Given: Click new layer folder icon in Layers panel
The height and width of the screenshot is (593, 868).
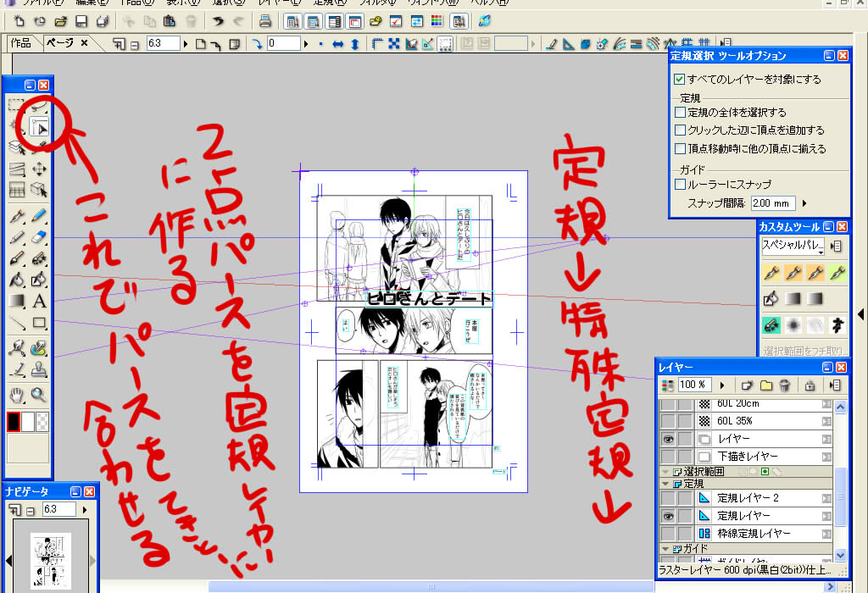Looking at the screenshot, I should [766, 385].
